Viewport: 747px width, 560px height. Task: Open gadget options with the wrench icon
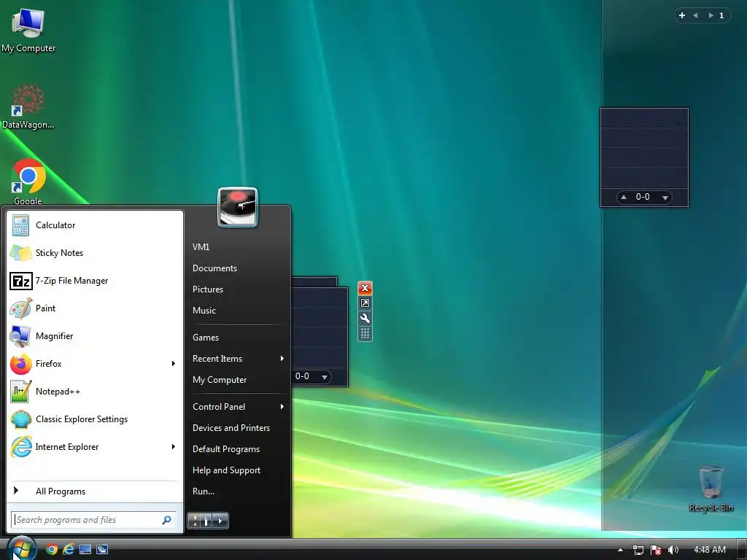click(365, 319)
